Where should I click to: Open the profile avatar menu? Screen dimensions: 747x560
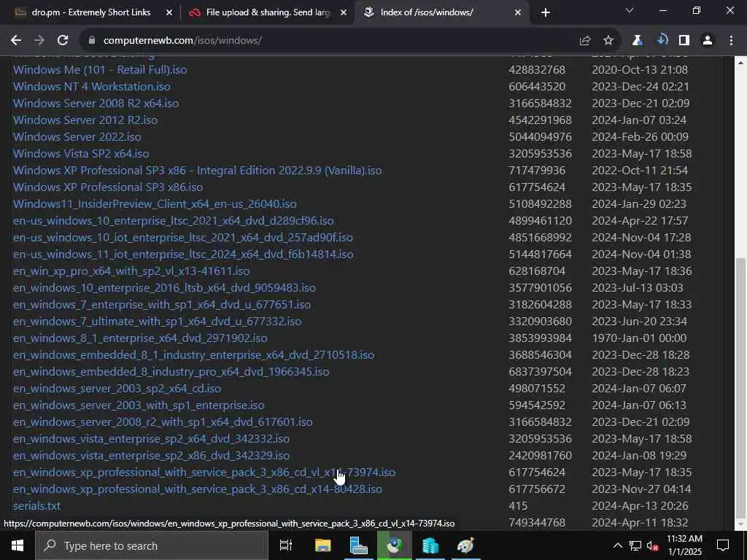point(708,41)
